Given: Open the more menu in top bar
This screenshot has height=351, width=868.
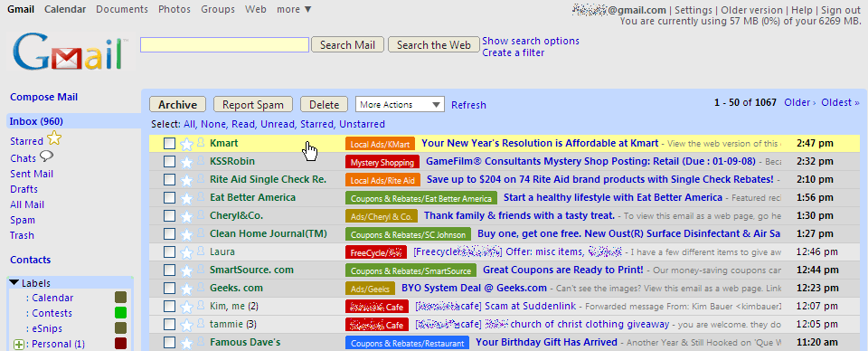Looking at the screenshot, I should click(295, 9).
